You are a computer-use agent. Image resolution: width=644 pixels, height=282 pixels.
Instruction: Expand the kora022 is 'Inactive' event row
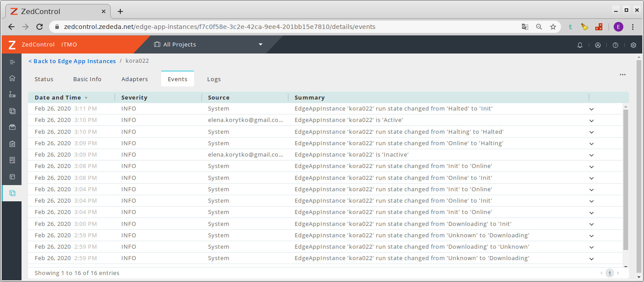(591, 155)
